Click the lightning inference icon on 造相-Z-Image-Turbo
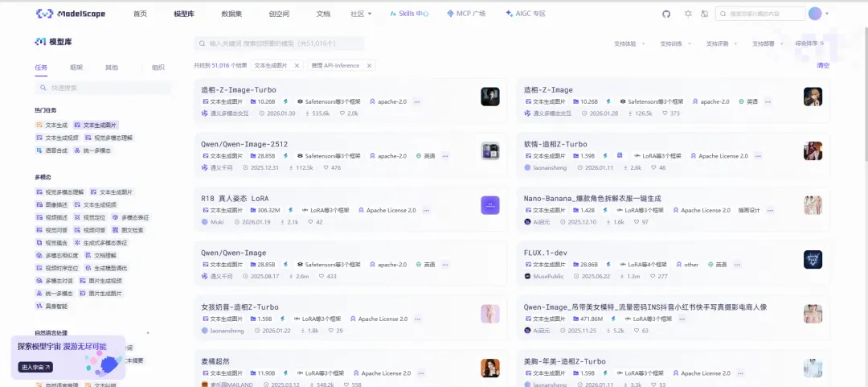 (286, 102)
